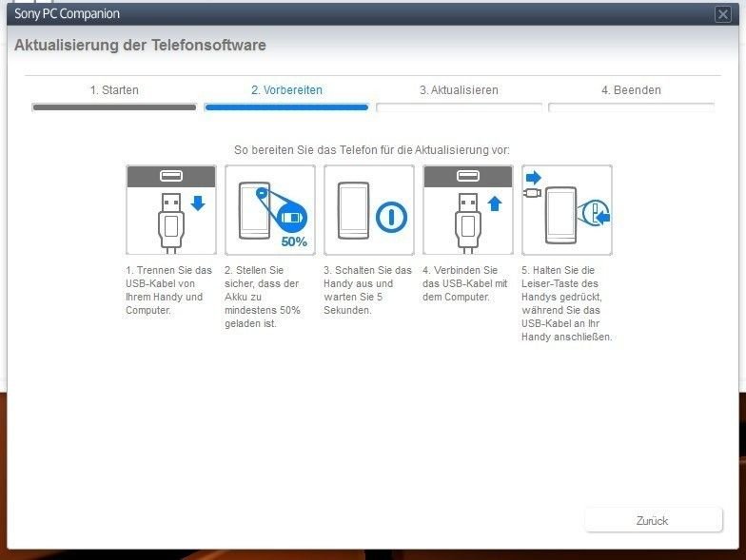Click the connect USB to computer illustration

tap(468, 209)
